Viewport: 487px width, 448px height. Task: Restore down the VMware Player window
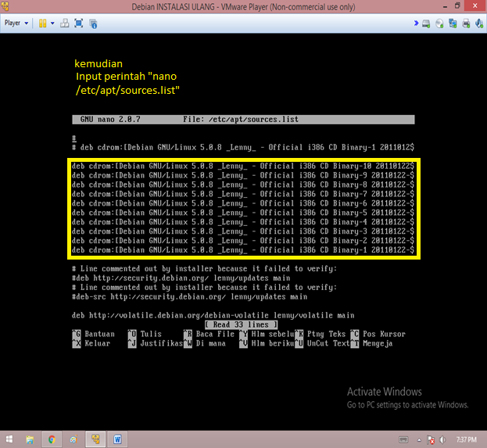pos(457,6)
